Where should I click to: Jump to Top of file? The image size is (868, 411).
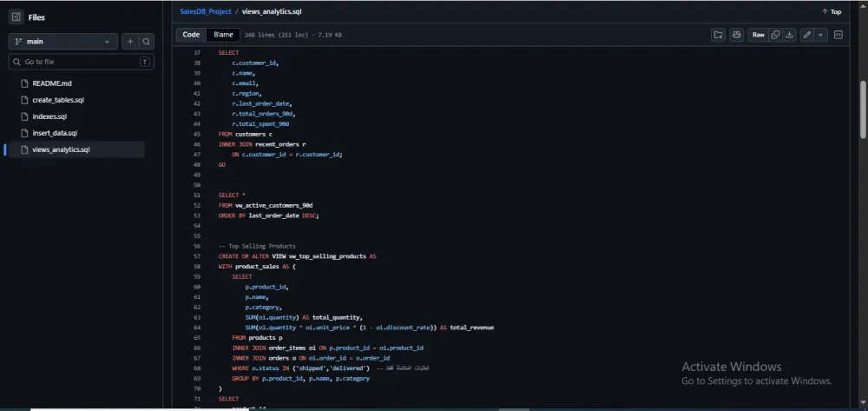coord(832,11)
